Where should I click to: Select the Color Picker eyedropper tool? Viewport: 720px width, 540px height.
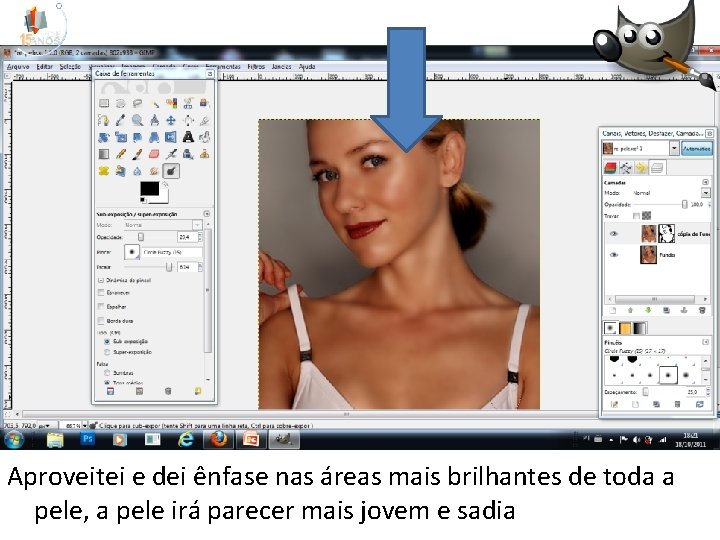tap(121, 120)
